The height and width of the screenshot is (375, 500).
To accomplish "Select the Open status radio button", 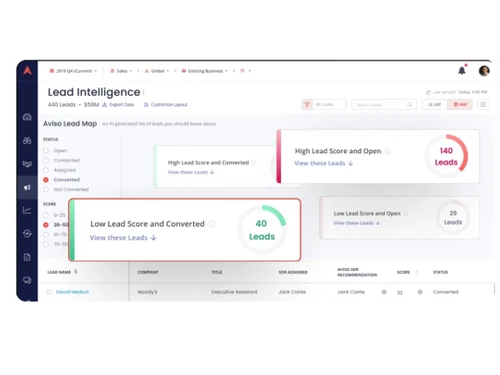I will 46,151.
